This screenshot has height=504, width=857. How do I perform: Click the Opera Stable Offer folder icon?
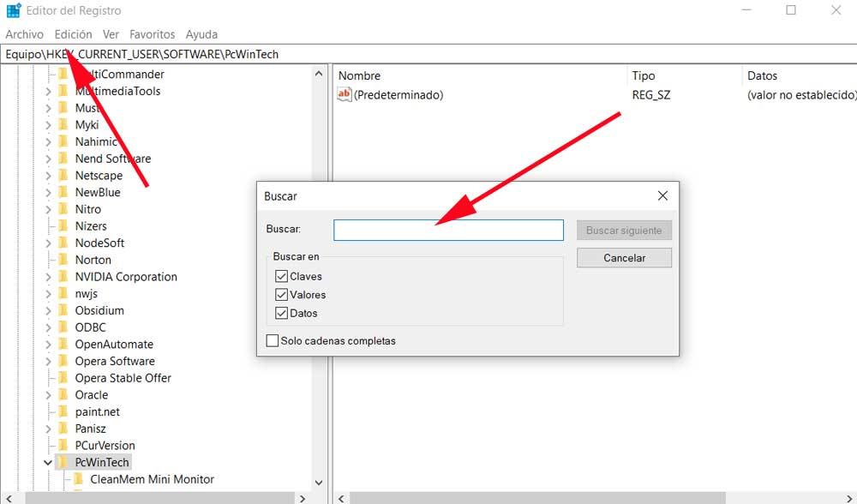(63, 378)
